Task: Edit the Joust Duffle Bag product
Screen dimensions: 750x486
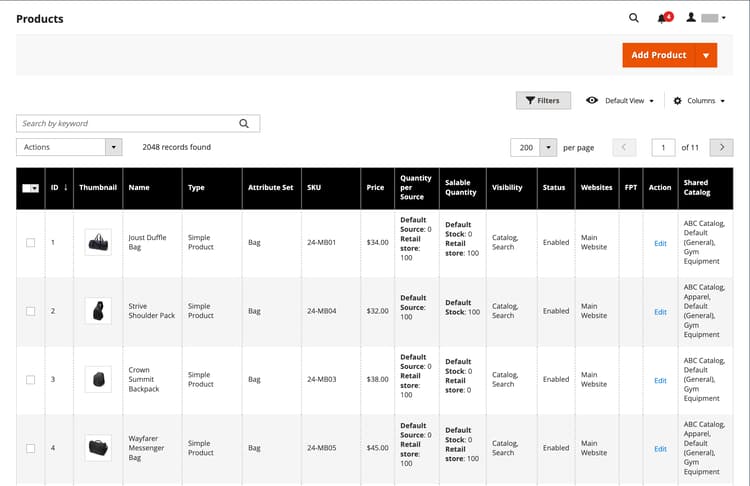Action: (660, 243)
